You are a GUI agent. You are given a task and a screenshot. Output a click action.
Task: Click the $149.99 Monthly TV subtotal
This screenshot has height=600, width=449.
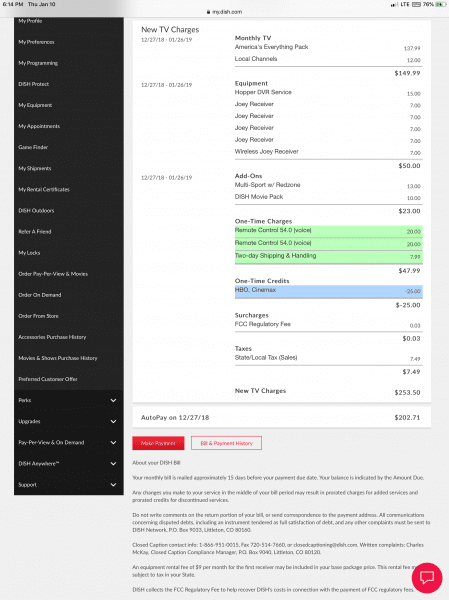coord(407,73)
